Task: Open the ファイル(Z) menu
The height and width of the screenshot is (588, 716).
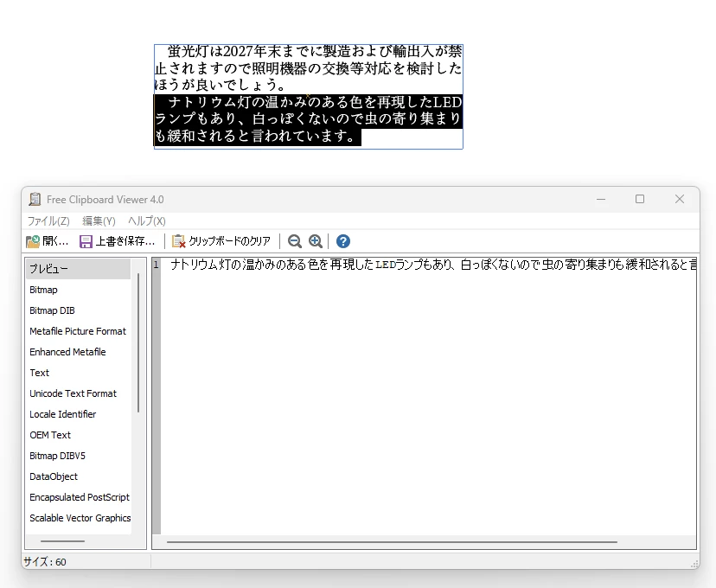Action: pyautogui.click(x=48, y=221)
